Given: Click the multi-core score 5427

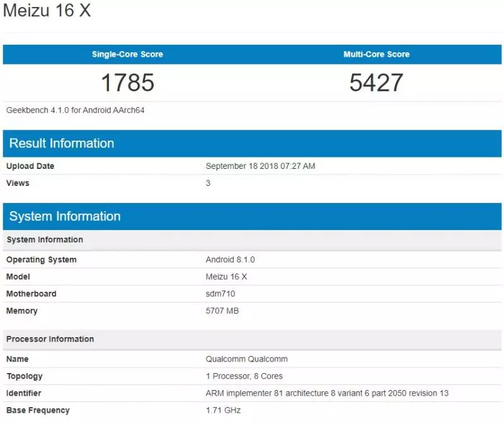Looking at the screenshot, I should point(376,83).
